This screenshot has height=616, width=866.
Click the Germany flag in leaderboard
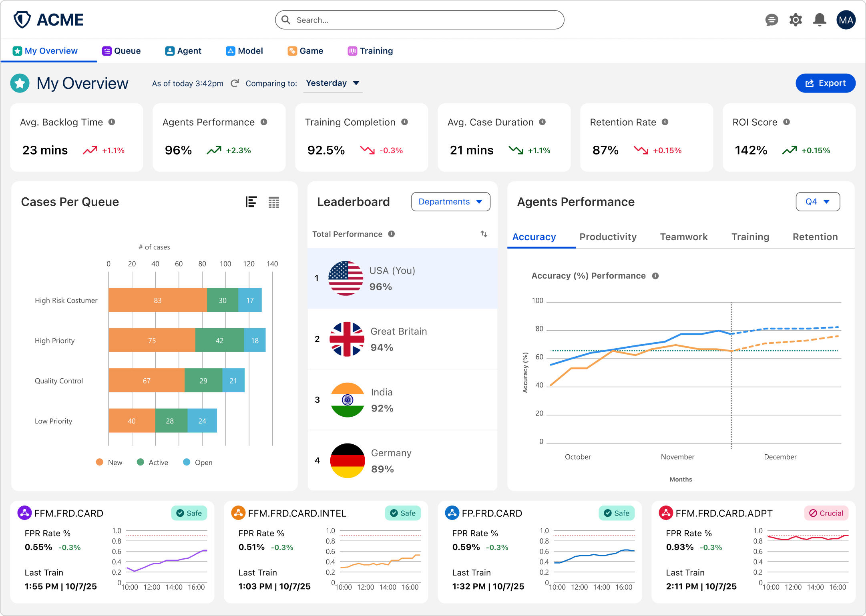(x=348, y=461)
